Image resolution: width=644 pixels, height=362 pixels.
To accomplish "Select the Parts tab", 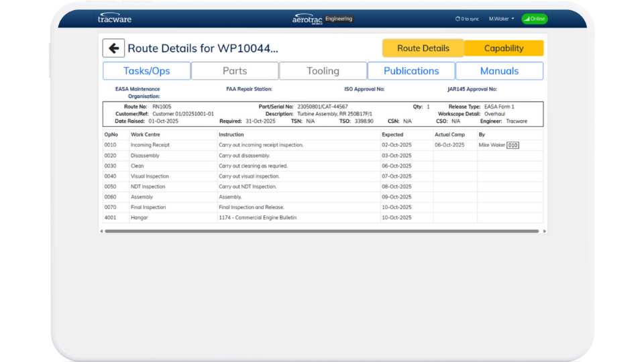I will click(x=235, y=71).
